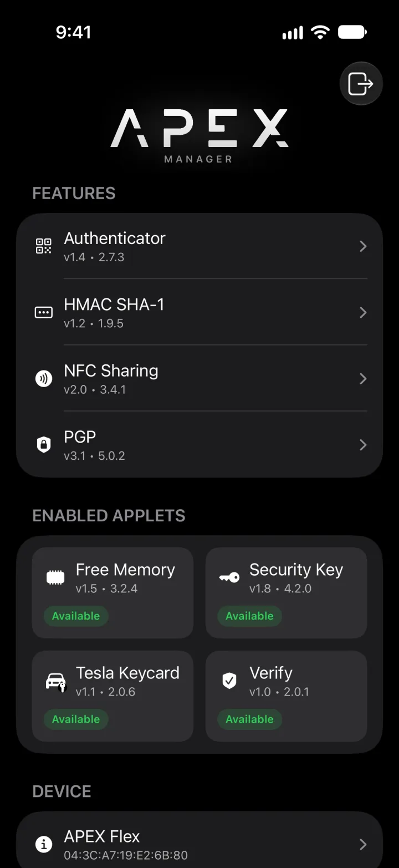Select the Security Key key icon
Screen dimensions: 399x868
pyautogui.click(x=229, y=577)
